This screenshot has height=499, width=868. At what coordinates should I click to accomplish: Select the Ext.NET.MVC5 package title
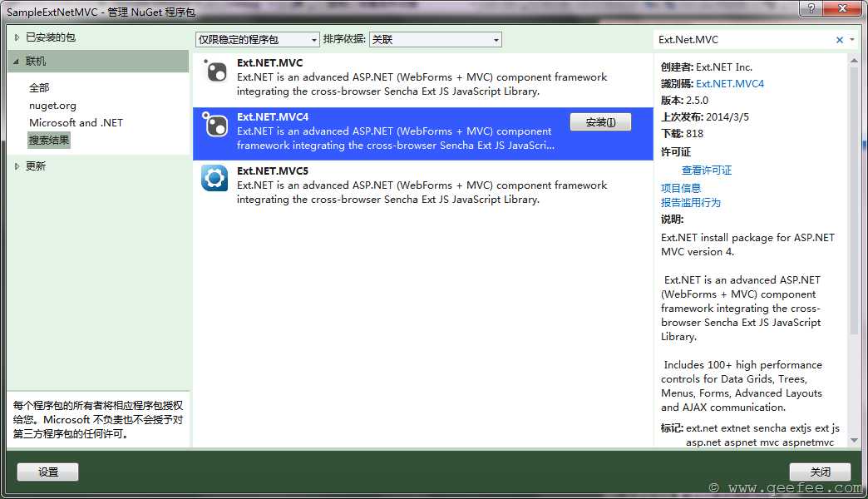273,170
